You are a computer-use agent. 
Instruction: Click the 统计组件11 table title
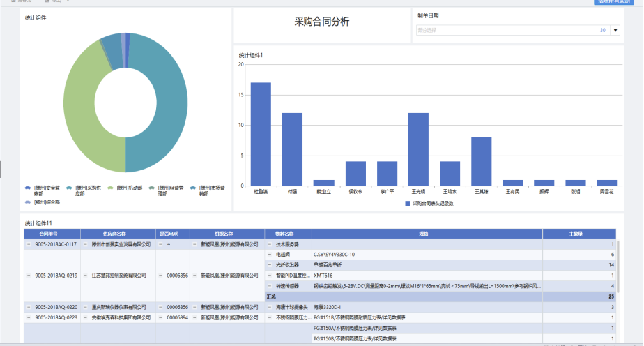point(38,223)
